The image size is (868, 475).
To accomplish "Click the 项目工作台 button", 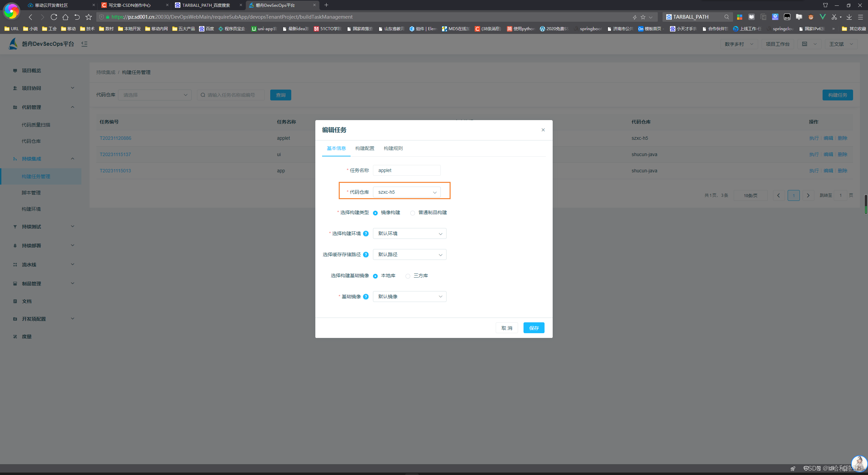I will pyautogui.click(x=778, y=44).
